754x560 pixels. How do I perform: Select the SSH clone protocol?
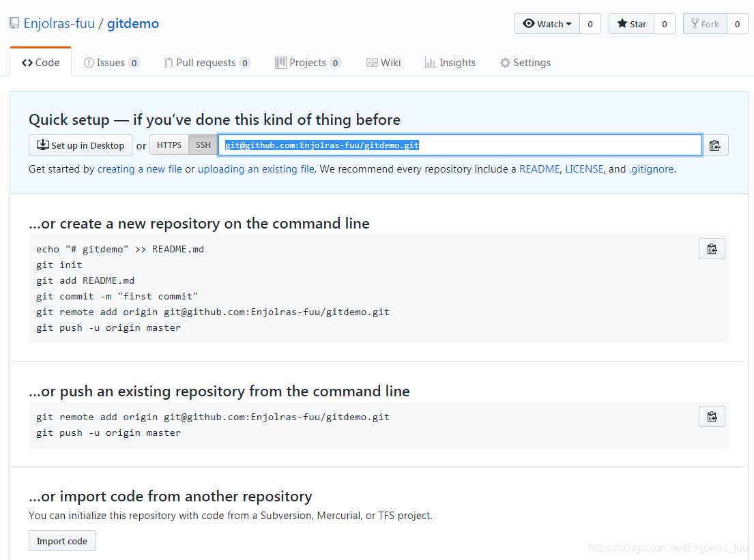coord(203,145)
